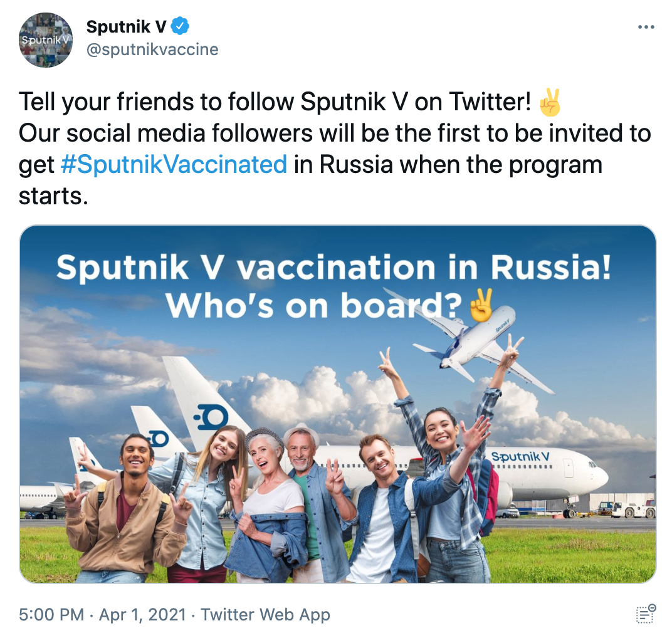Click the word 'starts.' in tweet body
The width and height of the screenshot is (672, 643).
point(53,196)
